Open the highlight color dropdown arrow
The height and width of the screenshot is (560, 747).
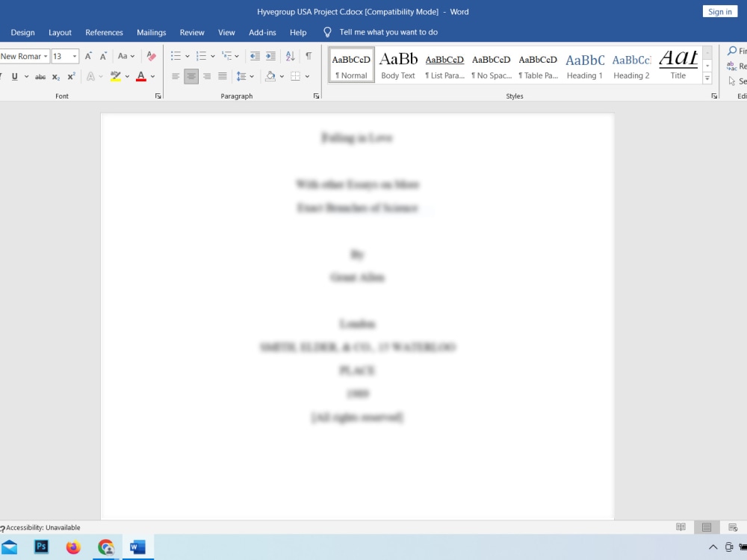point(127,76)
